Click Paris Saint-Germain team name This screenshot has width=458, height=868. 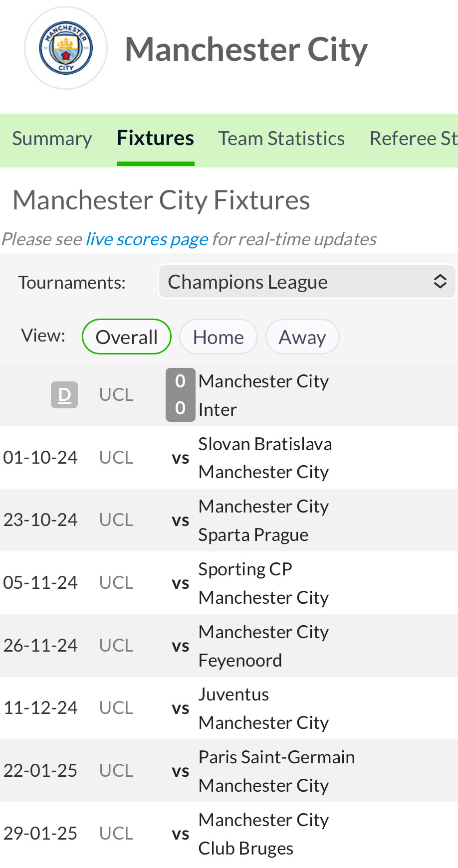pos(276,757)
